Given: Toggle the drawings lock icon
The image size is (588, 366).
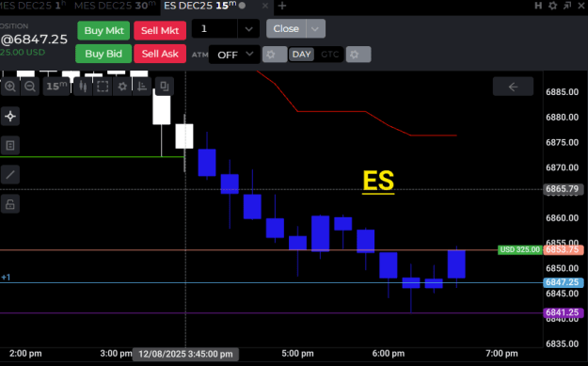Looking at the screenshot, I should 10,204.
